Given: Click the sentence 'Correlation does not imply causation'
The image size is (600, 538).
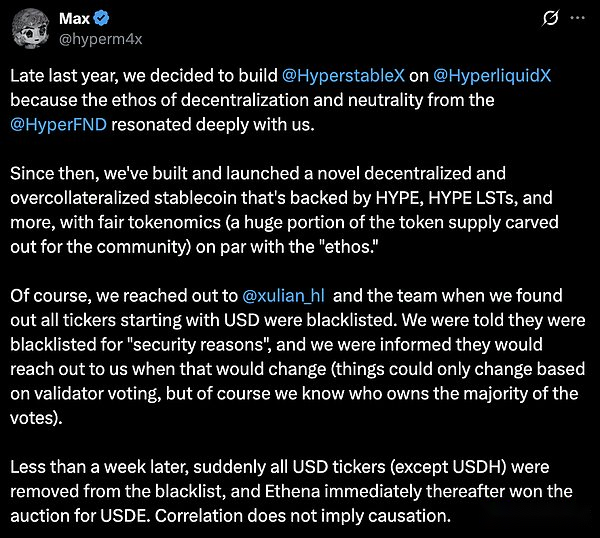Looking at the screenshot, I should tap(303, 516).
